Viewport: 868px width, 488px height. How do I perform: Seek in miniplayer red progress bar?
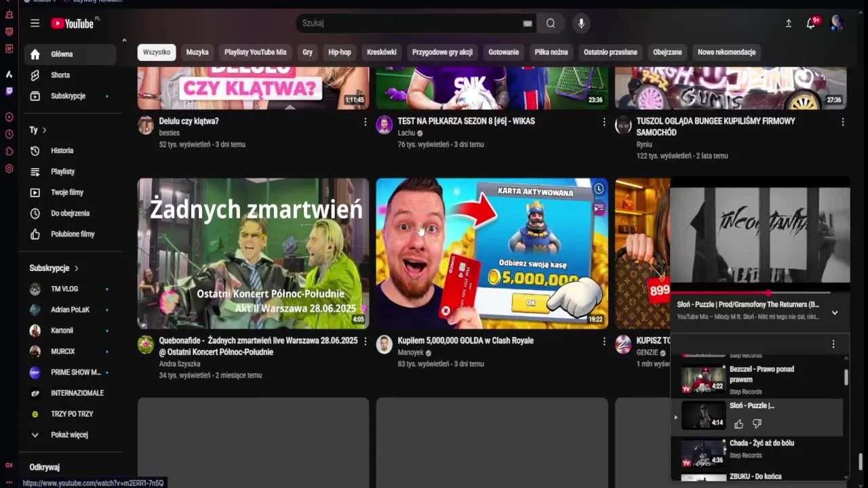click(760, 293)
